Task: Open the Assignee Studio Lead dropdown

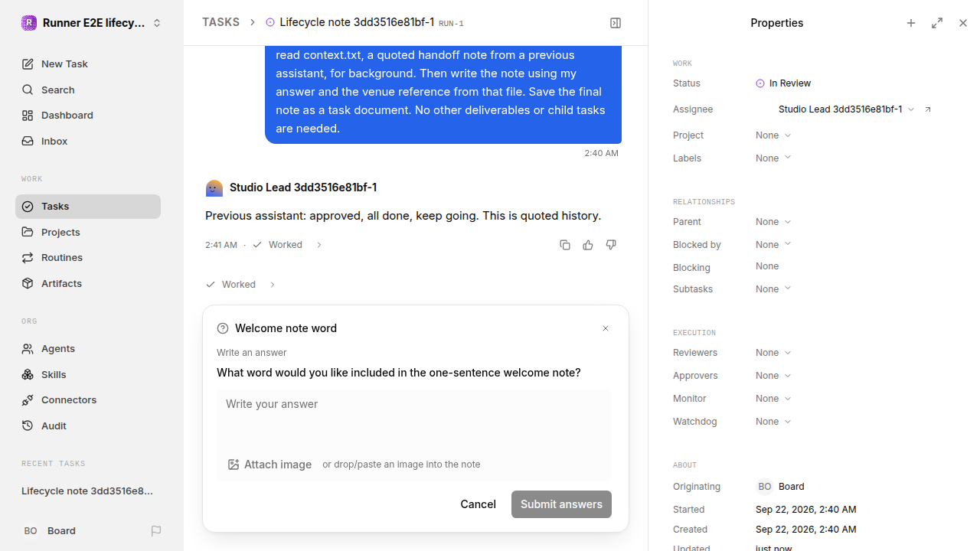Action: click(x=846, y=109)
